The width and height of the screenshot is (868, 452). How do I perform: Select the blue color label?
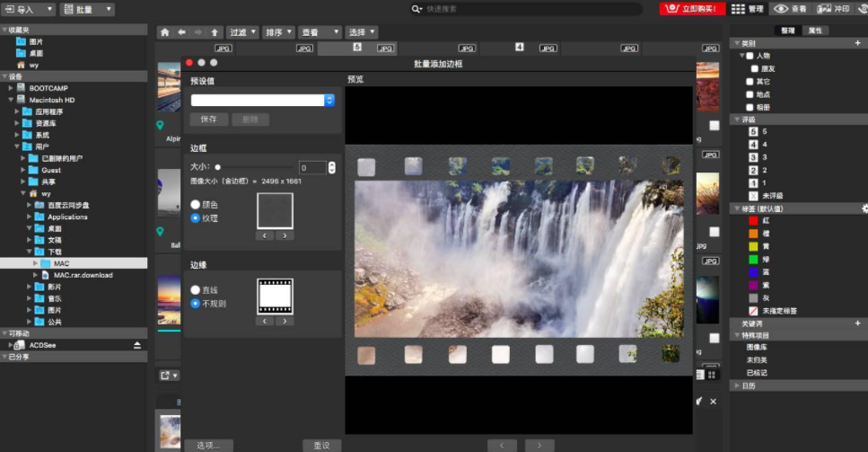(753, 272)
